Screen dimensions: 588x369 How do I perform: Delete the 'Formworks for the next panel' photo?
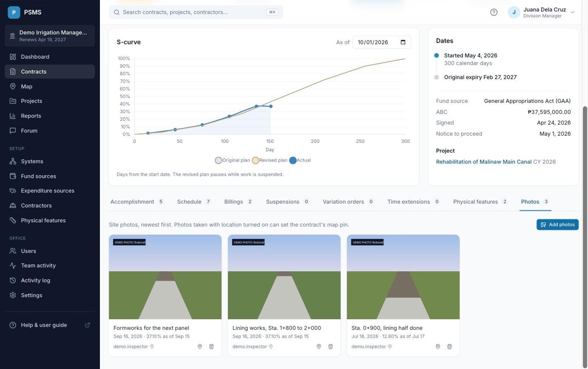click(x=211, y=347)
